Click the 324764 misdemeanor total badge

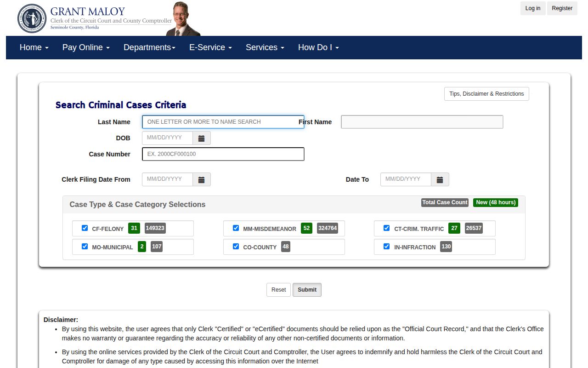[328, 228]
